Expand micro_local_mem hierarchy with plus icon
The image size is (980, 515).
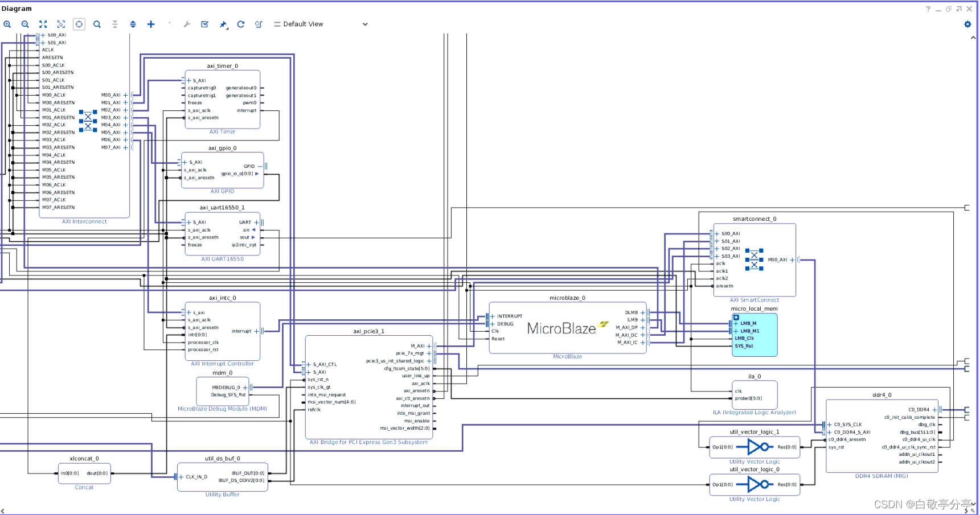click(x=736, y=318)
